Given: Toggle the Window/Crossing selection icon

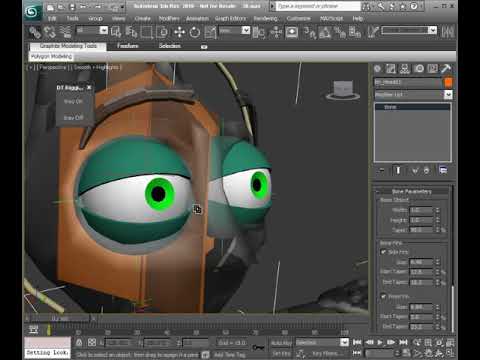Looking at the screenshot, I should click(162, 32).
